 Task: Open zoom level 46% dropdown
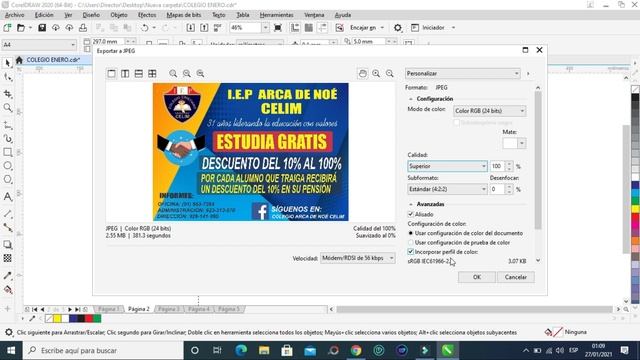point(265,28)
